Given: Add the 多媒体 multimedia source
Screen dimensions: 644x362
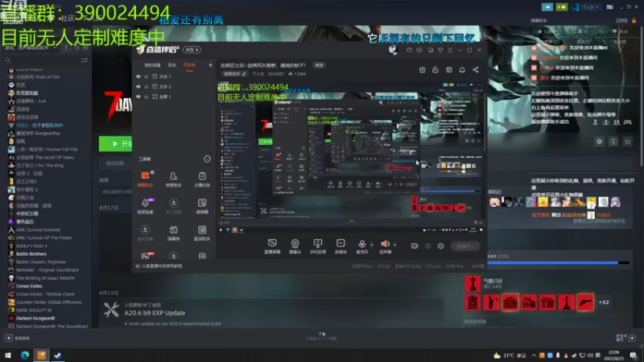Looking at the screenshot, I should tap(341, 246).
